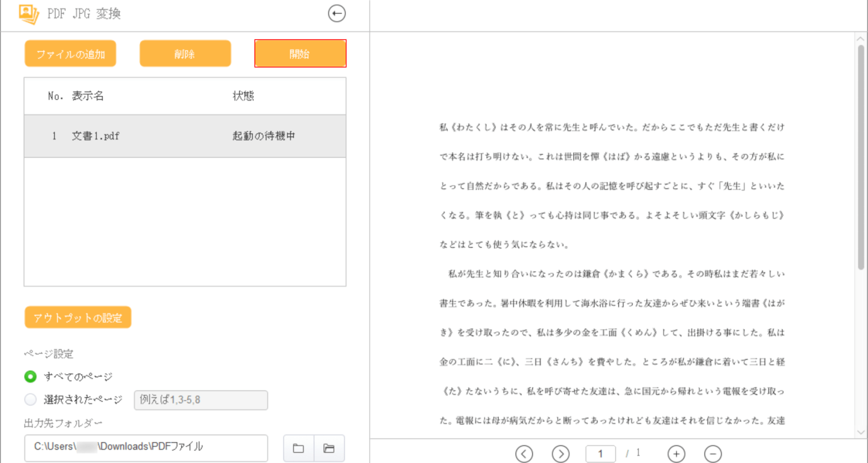Click the ページ設定 label
This screenshot has width=868, height=463.
(49, 354)
